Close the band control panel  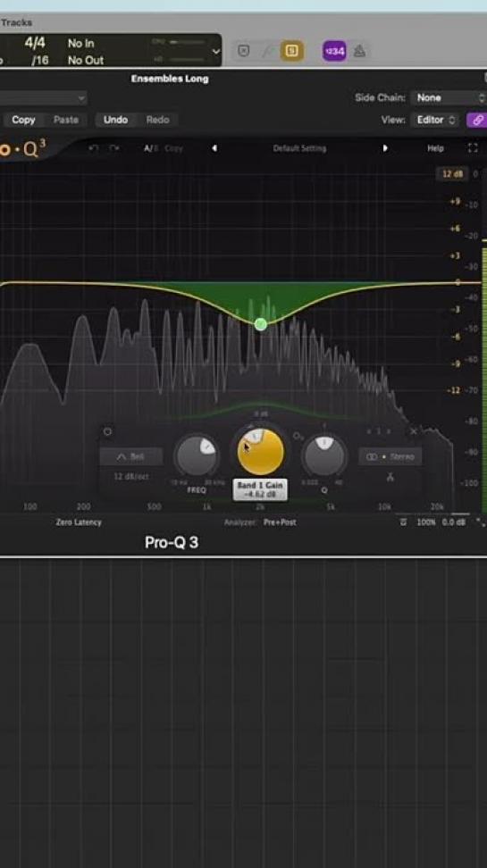(x=414, y=431)
